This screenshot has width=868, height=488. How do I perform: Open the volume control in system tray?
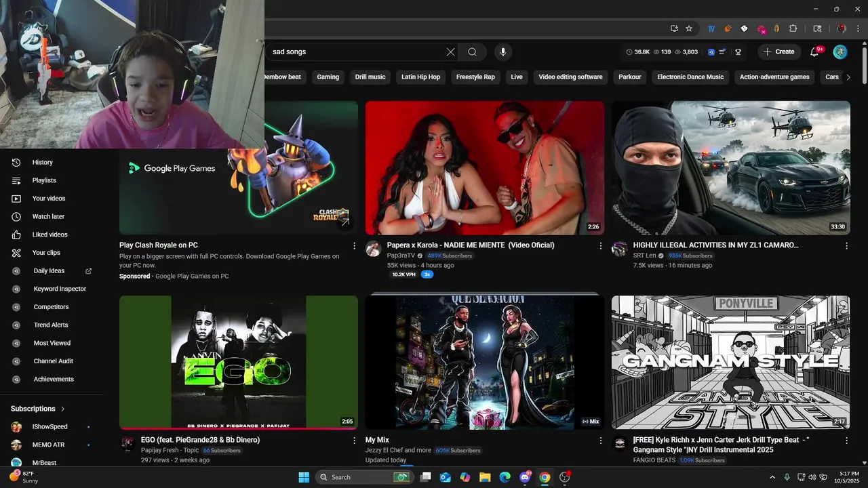tap(812, 477)
